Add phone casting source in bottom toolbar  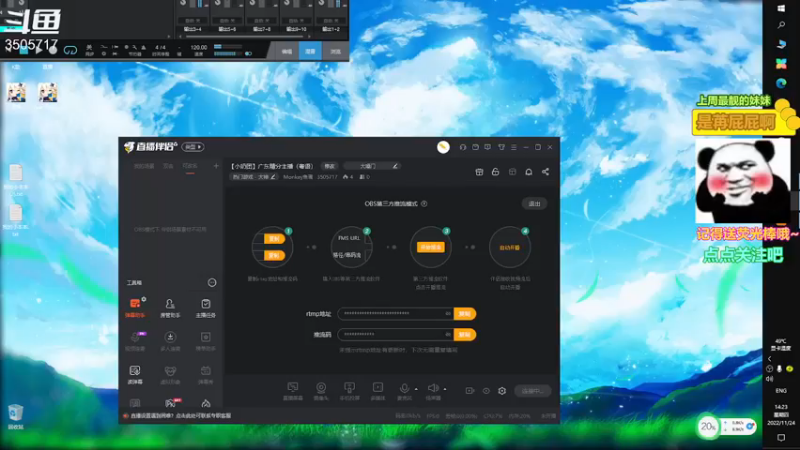pos(349,391)
